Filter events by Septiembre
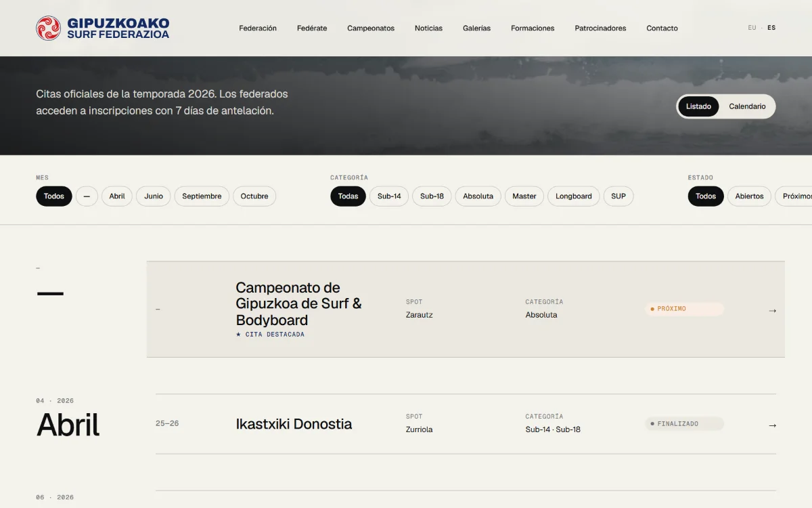 click(x=202, y=196)
